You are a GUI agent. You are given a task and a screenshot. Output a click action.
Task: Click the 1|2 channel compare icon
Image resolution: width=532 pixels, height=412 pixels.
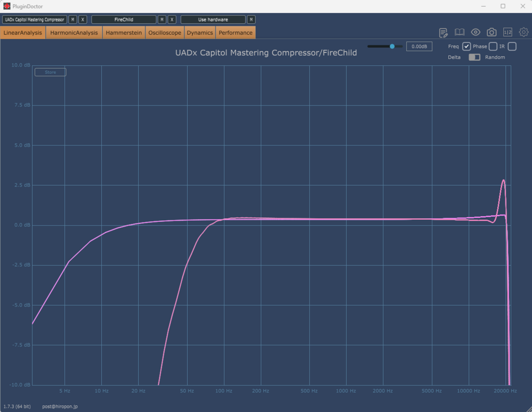(508, 32)
